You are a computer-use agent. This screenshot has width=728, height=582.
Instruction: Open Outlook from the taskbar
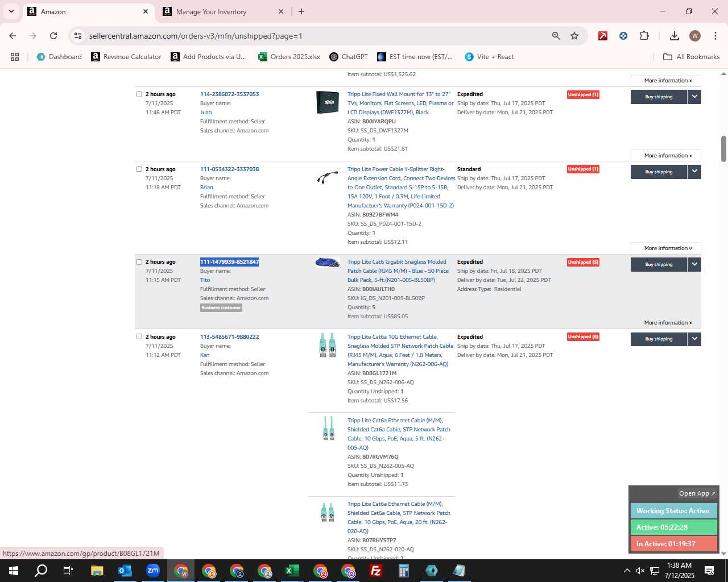125,571
